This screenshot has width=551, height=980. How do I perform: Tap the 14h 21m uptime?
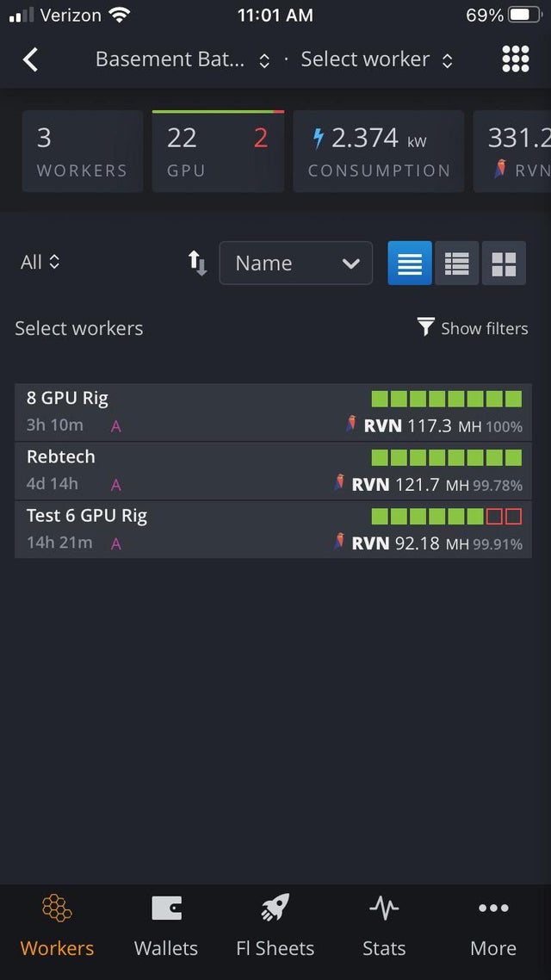pyautogui.click(x=59, y=543)
